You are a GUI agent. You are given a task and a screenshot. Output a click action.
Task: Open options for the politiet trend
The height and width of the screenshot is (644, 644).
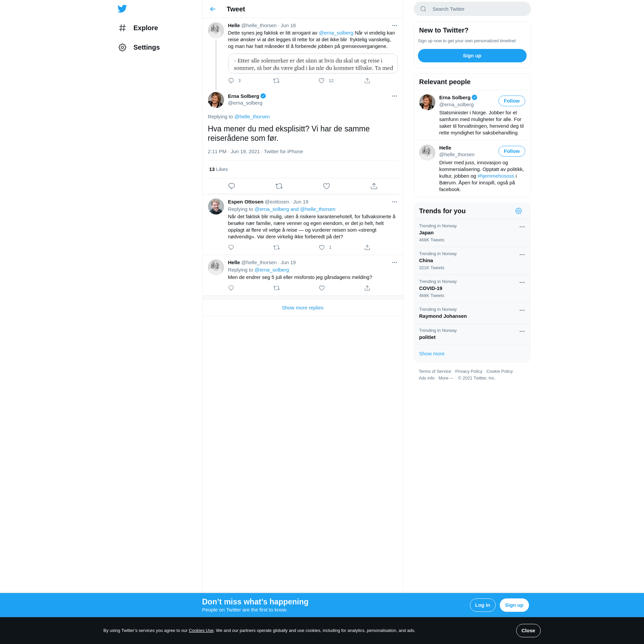click(522, 332)
